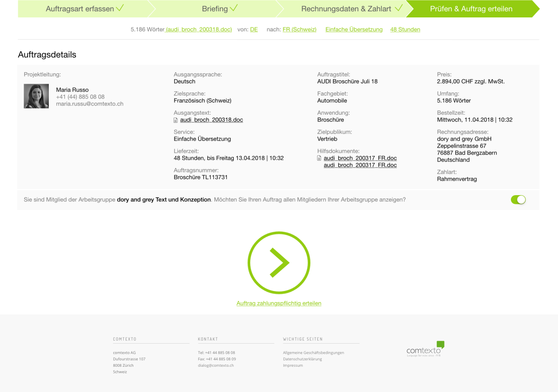Toggle the Arbeitsgruppe visibility switch
Screen dimensions: 558x392
518,200
